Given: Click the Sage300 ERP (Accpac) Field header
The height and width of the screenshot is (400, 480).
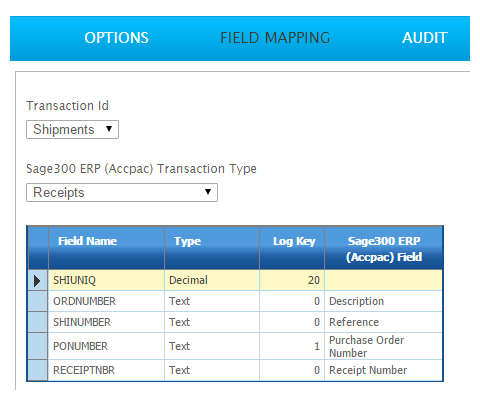Looking at the screenshot, I should 384,248.
